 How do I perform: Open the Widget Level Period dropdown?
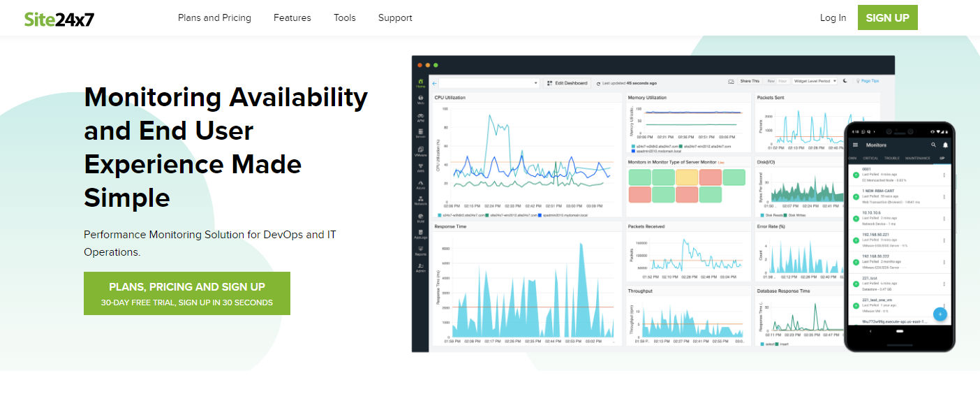[815, 81]
